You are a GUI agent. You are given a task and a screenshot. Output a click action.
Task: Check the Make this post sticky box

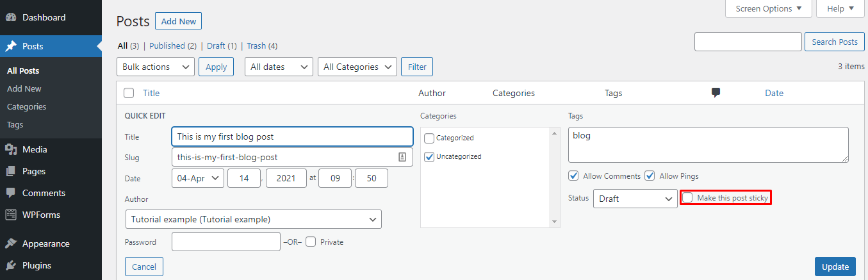[687, 198]
